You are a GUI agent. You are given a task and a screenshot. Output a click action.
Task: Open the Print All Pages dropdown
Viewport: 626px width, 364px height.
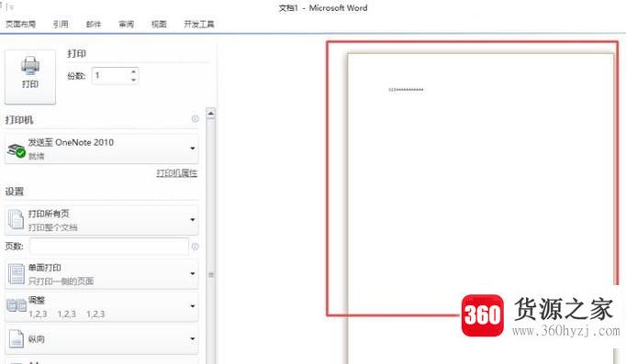(x=101, y=220)
